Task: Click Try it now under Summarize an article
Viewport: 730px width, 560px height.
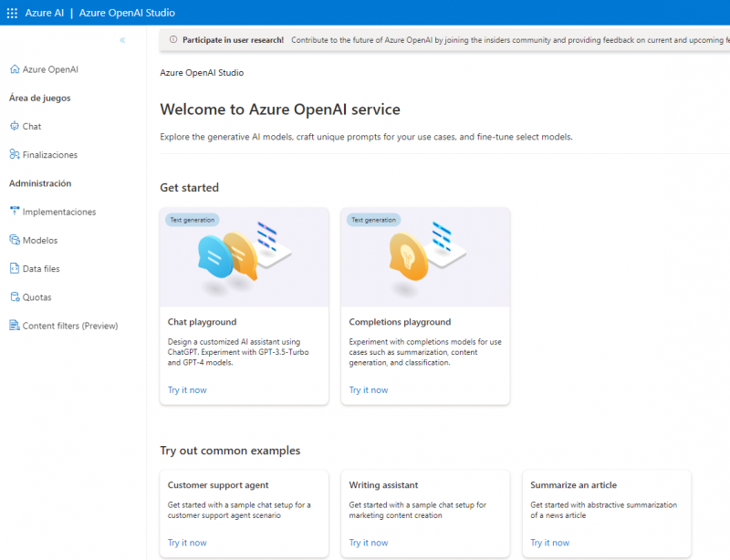Action: pos(550,543)
